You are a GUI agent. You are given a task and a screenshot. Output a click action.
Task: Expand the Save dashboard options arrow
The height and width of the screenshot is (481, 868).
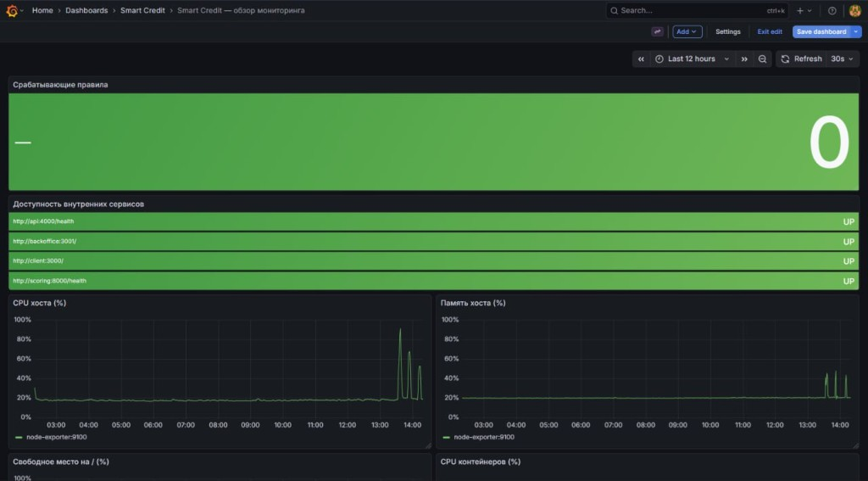(856, 31)
